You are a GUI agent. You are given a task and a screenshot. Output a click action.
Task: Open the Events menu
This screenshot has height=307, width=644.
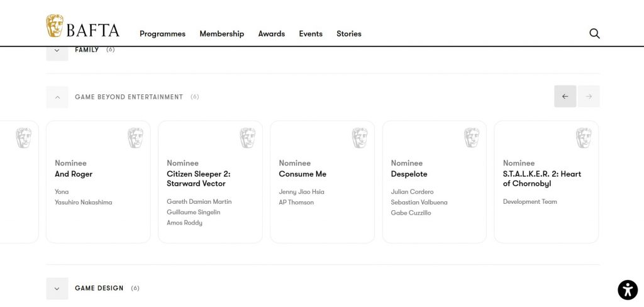click(x=311, y=34)
